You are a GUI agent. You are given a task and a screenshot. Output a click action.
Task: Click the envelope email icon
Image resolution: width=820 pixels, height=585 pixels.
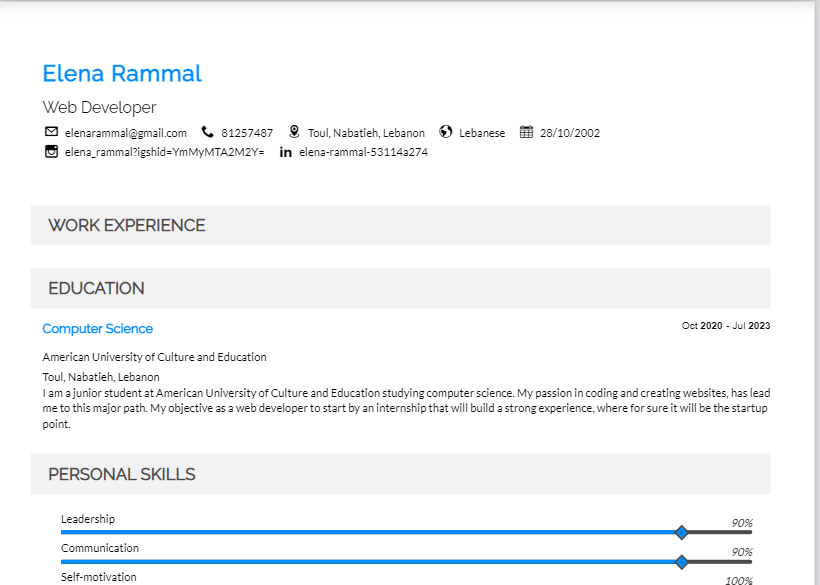click(51, 132)
